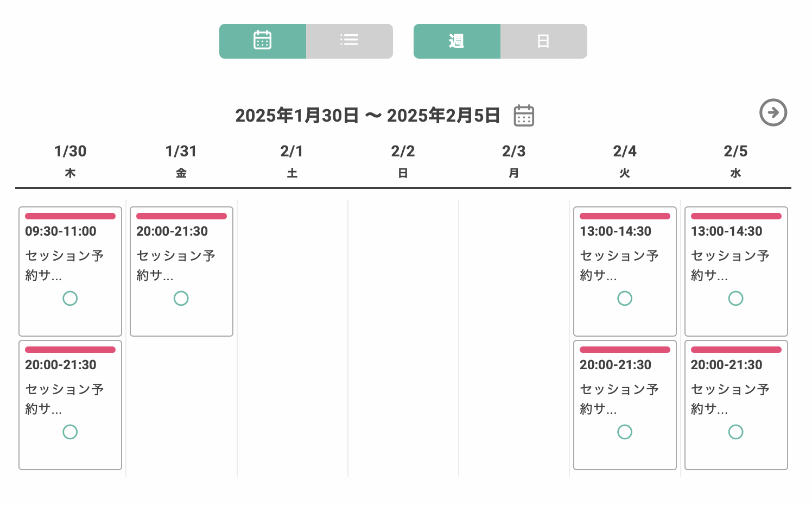Viewport: 812px width, 505px height.
Task: Select availability circle for 2/4 13:00-14:30
Action: [625, 298]
